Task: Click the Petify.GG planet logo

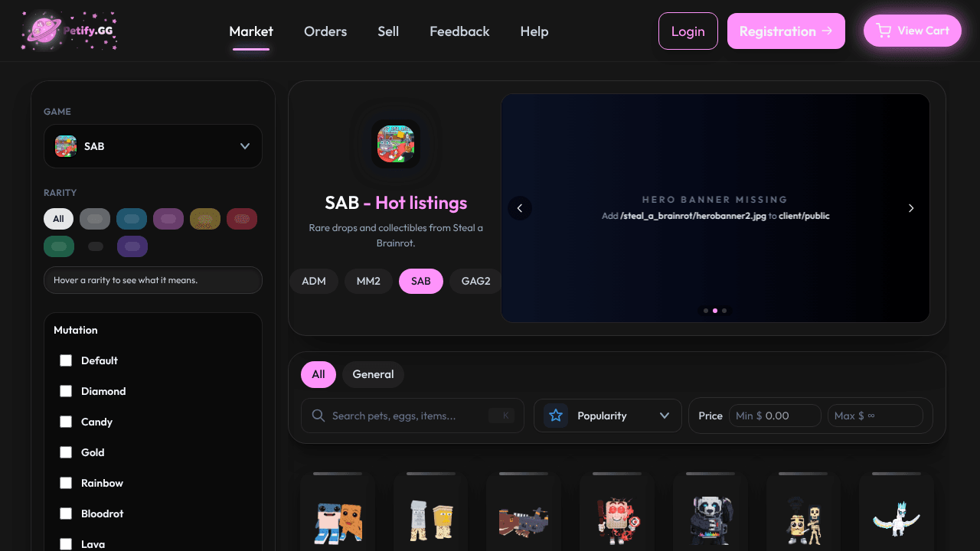Action: tap(42, 31)
